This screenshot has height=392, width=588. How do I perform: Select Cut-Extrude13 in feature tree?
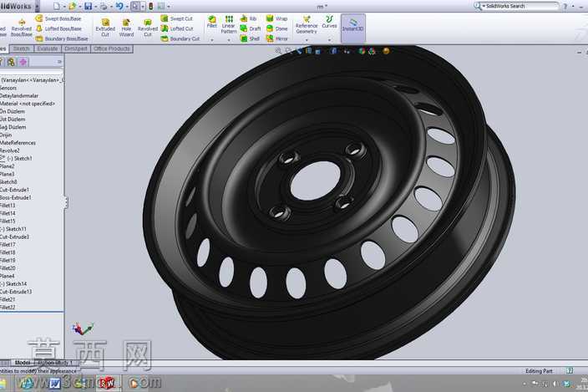coord(16,292)
